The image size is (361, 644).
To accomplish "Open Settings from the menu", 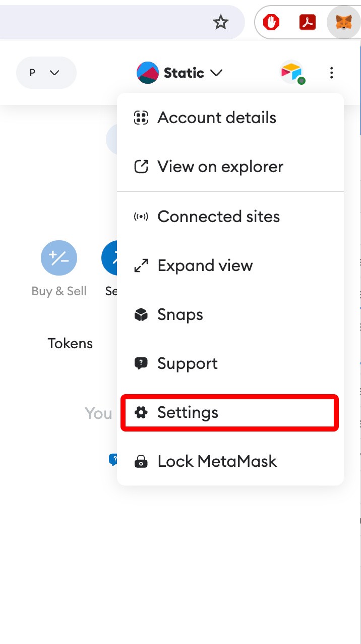I will pos(188,412).
